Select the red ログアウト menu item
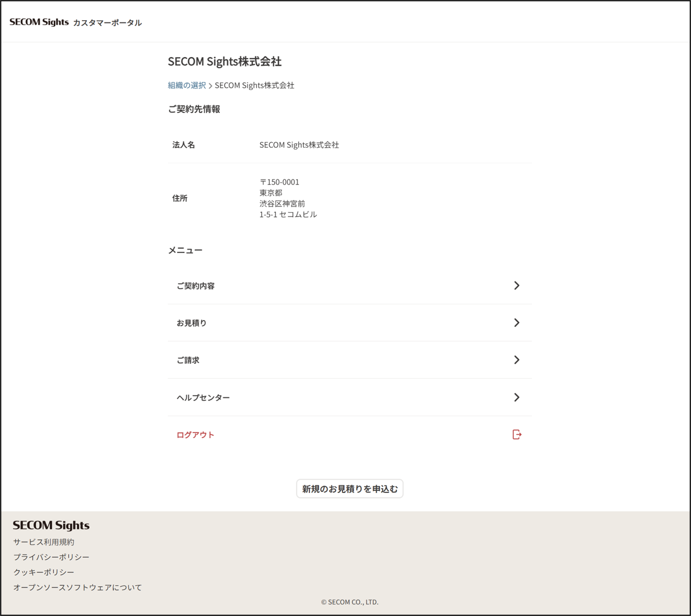 pyautogui.click(x=350, y=435)
